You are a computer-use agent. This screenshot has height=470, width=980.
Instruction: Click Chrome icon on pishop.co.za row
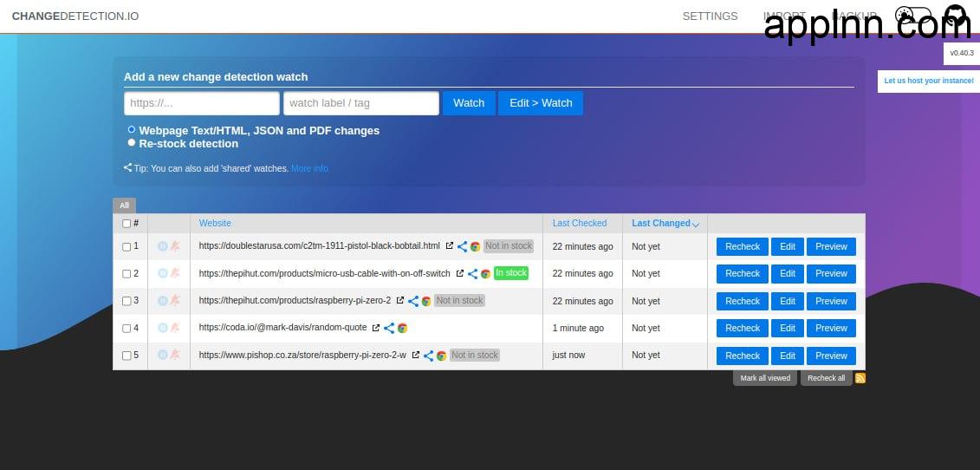coord(441,356)
